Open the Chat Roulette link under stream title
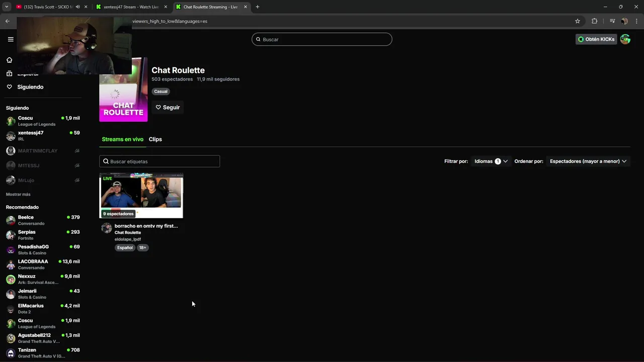The image size is (644, 362). point(128,233)
